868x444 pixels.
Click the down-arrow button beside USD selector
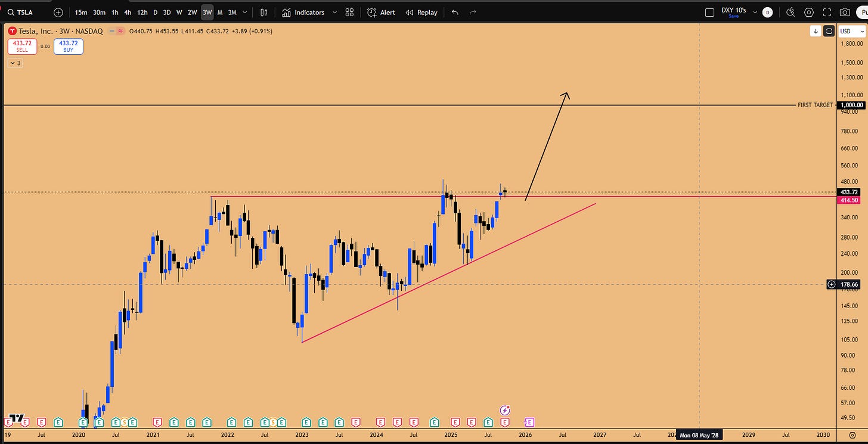(x=816, y=31)
